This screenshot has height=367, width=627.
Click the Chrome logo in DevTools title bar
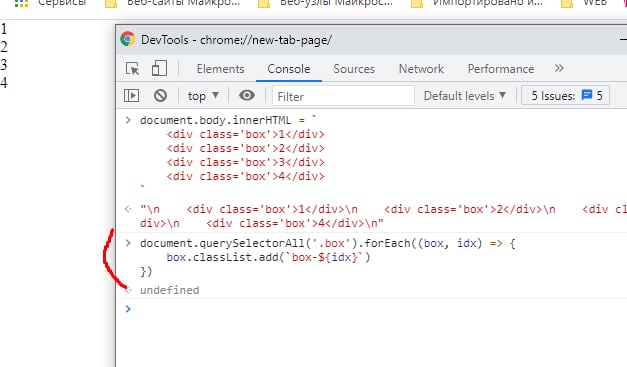pyautogui.click(x=128, y=39)
